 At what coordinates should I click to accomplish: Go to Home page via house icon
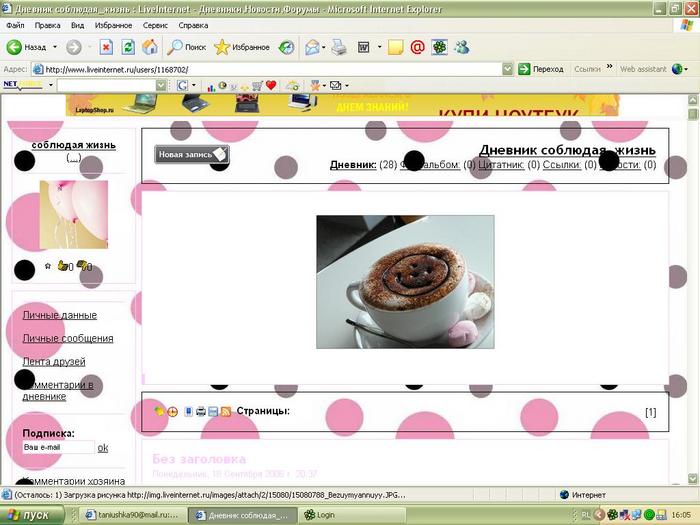pyautogui.click(x=150, y=47)
